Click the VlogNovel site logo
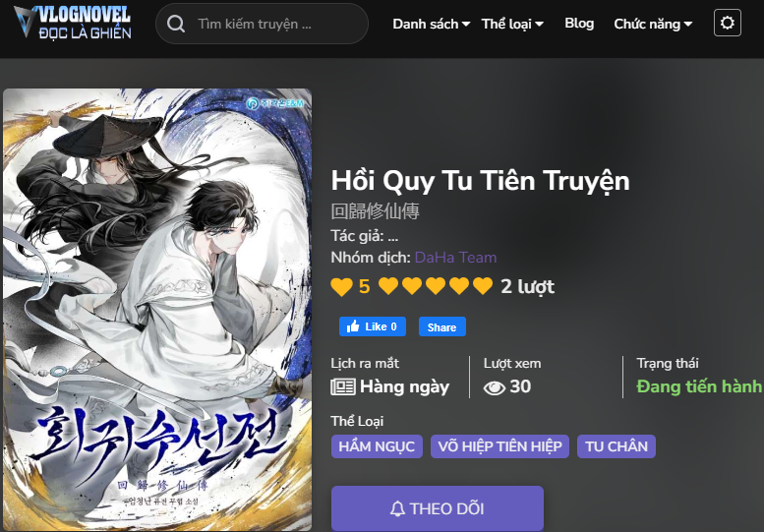 pyautogui.click(x=73, y=23)
